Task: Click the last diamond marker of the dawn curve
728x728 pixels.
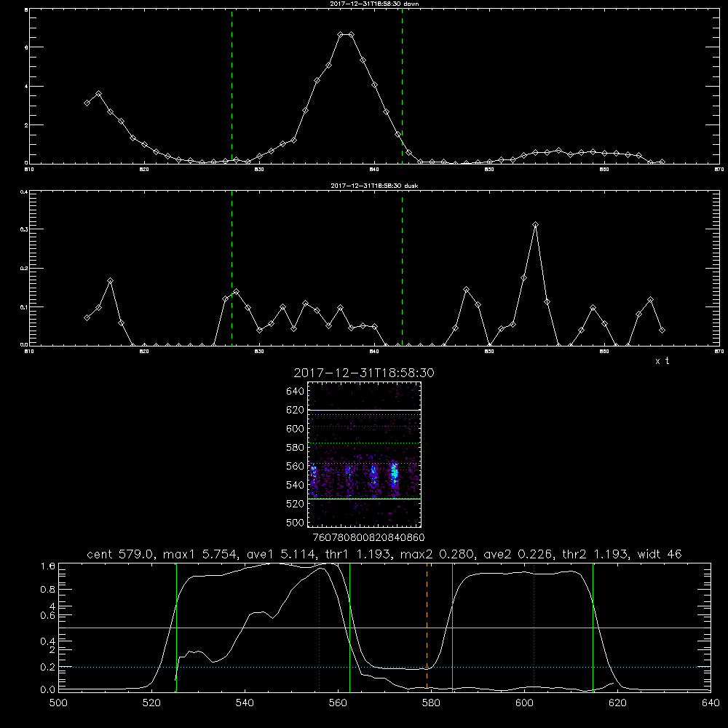Action: [662, 162]
